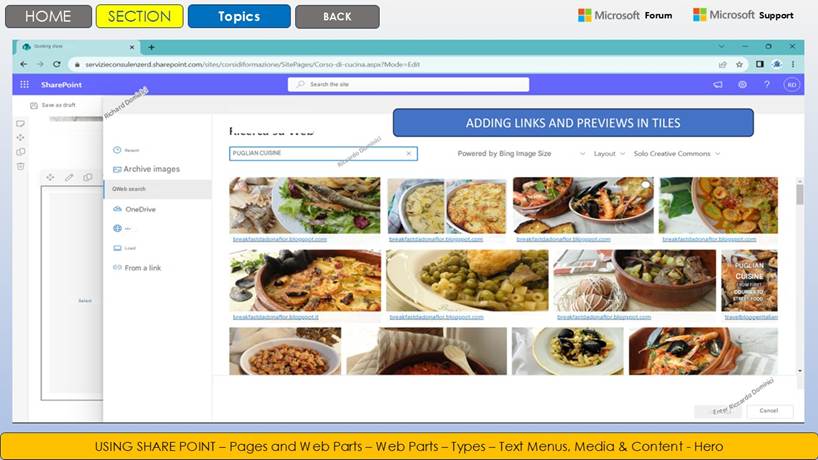The height and width of the screenshot is (460, 818).
Task: Click the yellow SECTION button
Action: (139, 16)
